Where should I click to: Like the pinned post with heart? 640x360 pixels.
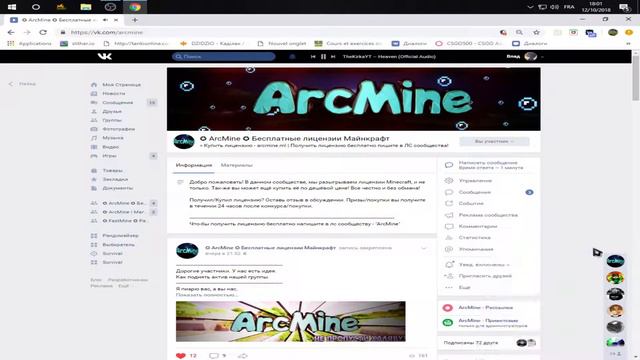click(x=181, y=356)
